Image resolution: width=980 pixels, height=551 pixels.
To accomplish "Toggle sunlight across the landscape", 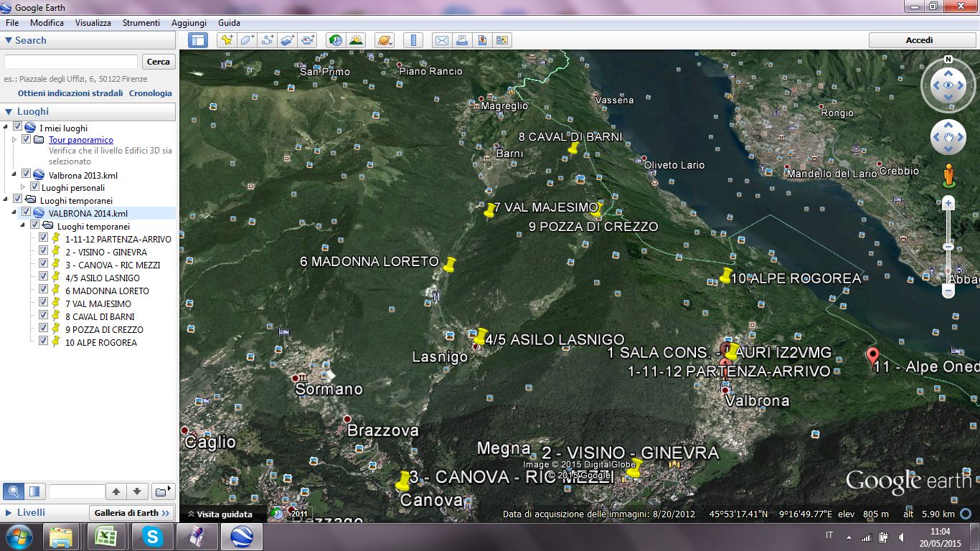I will click(356, 40).
